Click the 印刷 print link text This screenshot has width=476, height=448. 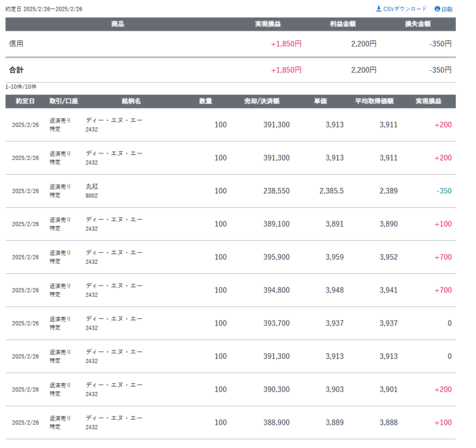pos(447,9)
